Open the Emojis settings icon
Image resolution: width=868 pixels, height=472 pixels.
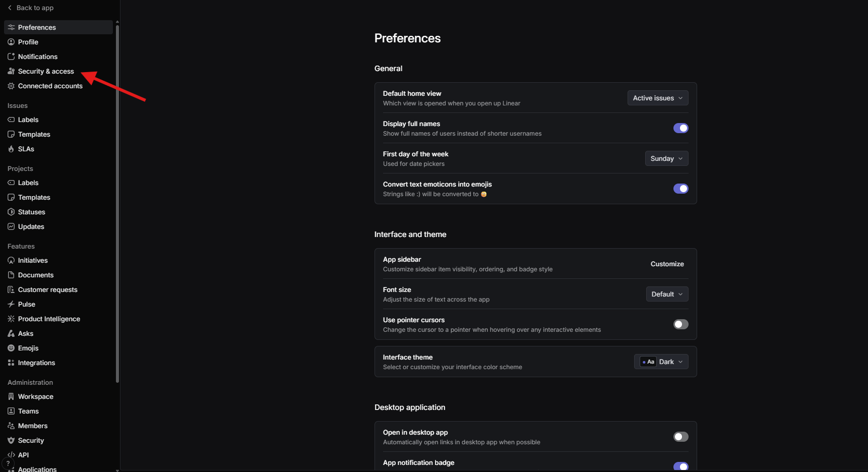pyautogui.click(x=11, y=348)
